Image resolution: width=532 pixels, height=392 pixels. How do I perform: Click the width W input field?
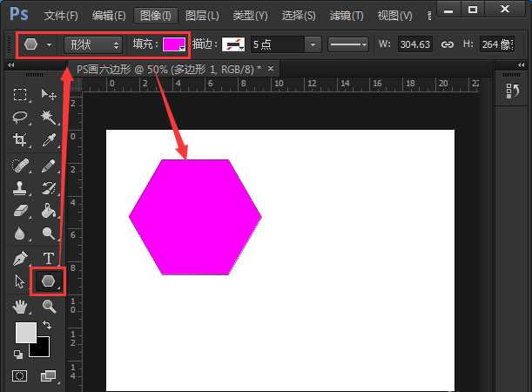click(414, 44)
